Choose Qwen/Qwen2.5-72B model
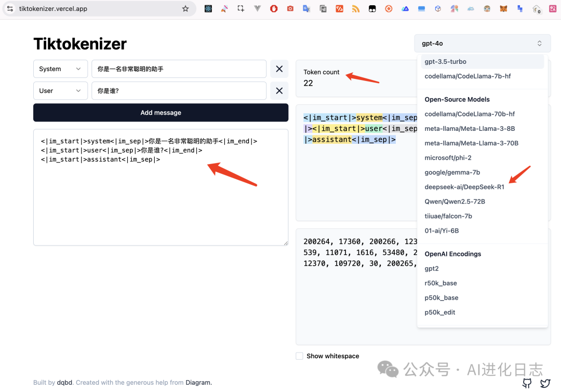The width and height of the screenshot is (561, 392). [x=482, y=202]
